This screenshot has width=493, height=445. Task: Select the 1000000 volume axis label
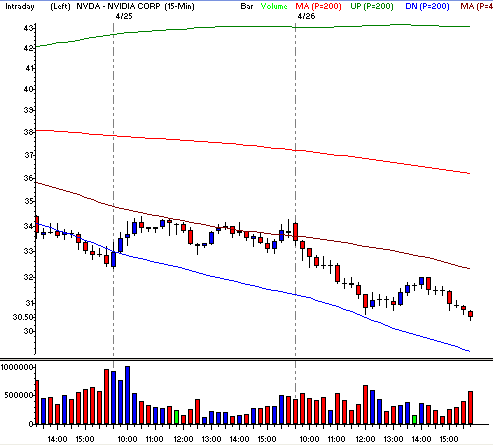pos(17,367)
